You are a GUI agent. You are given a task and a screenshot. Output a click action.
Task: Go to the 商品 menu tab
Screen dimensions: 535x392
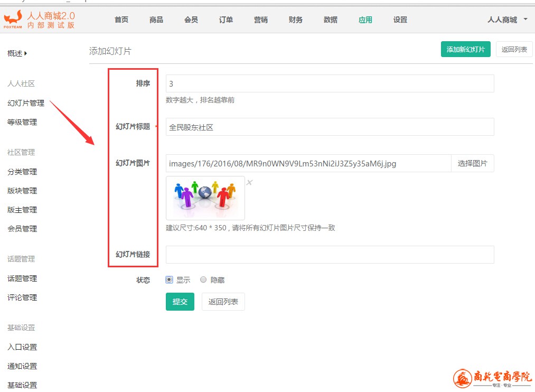[156, 20]
